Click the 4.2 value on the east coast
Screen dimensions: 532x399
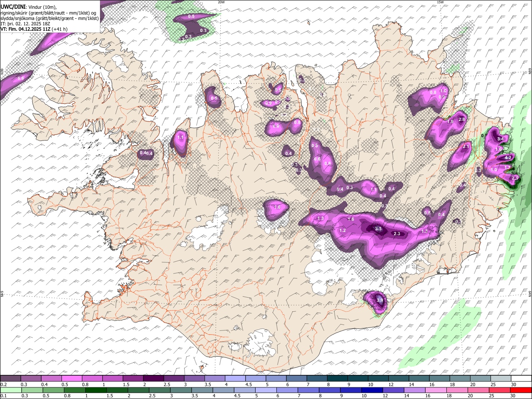pos(507,158)
